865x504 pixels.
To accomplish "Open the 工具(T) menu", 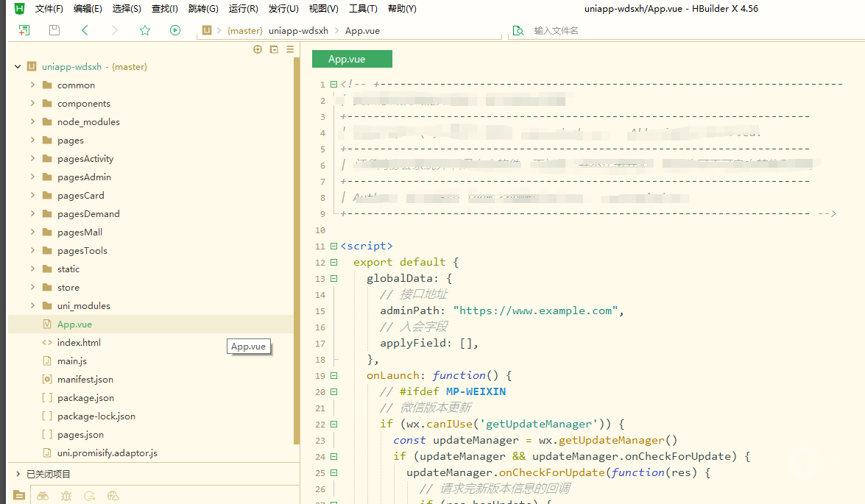I will tap(363, 9).
